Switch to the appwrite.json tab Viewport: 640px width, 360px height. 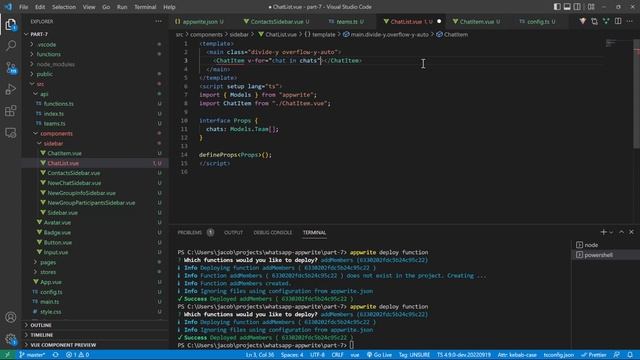[200, 22]
